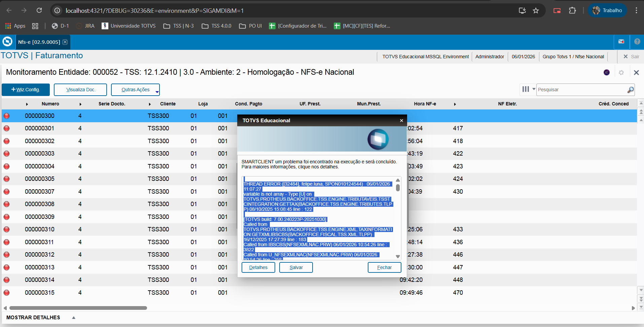Click red status icon of row 000000308
Viewport: 644px width, 327px height.
(6, 204)
